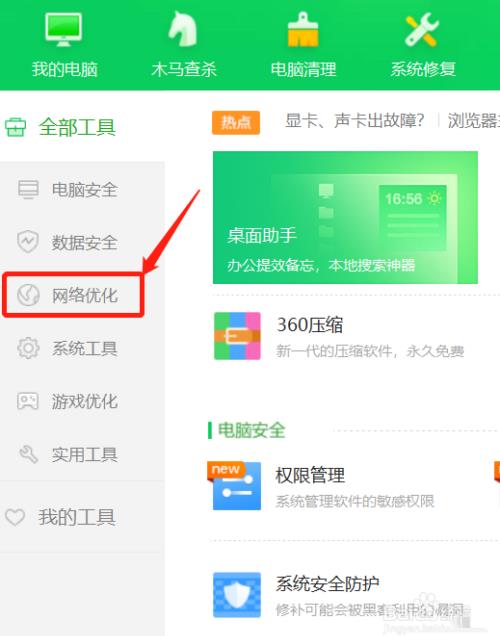The image size is (500, 636).
Task: Click the new badge on 权限管理
Action: 225,469
